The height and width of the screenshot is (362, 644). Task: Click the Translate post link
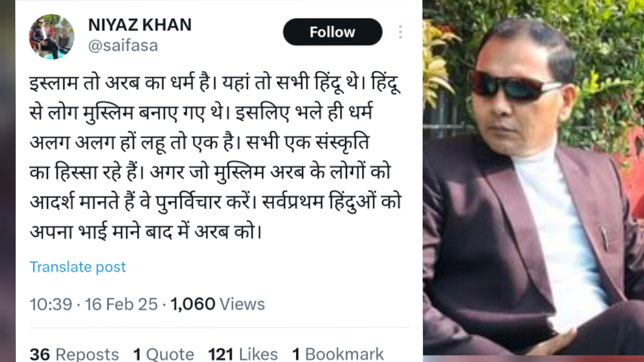(x=78, y=267)
